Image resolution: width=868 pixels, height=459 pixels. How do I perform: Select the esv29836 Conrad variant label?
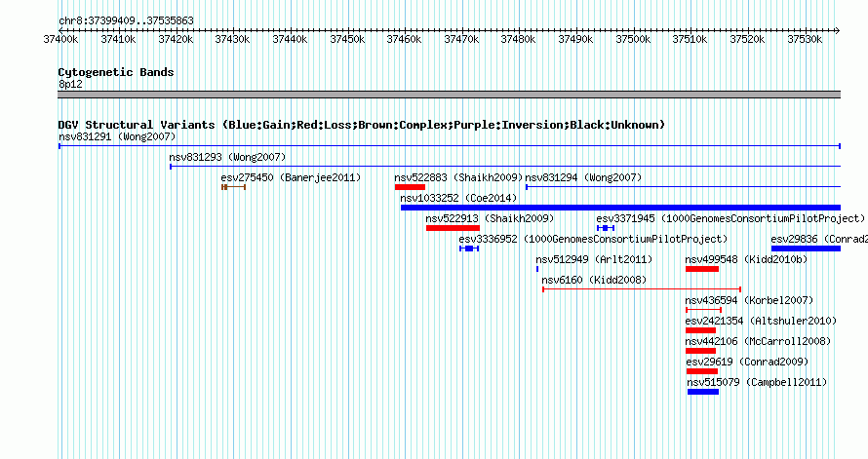(819, 239)
